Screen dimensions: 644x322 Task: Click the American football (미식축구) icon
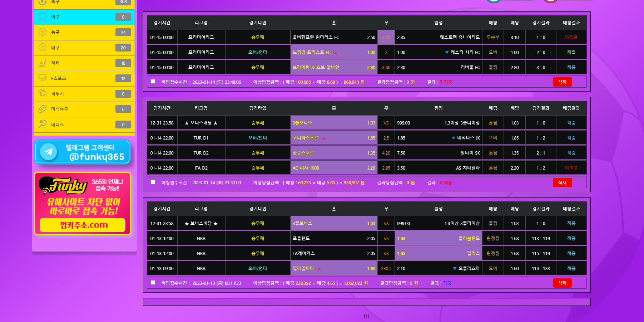(x=43, y=109)
